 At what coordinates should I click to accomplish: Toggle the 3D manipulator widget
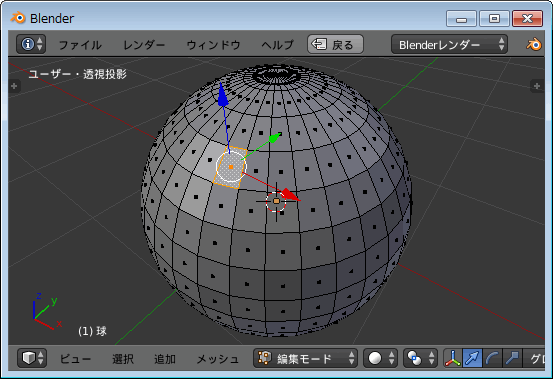pos(452,358)
